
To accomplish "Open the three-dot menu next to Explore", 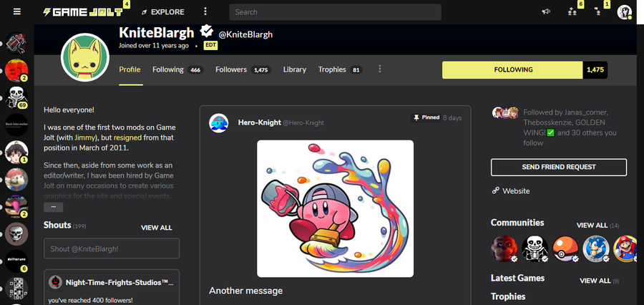I will (x=205, y=11).
